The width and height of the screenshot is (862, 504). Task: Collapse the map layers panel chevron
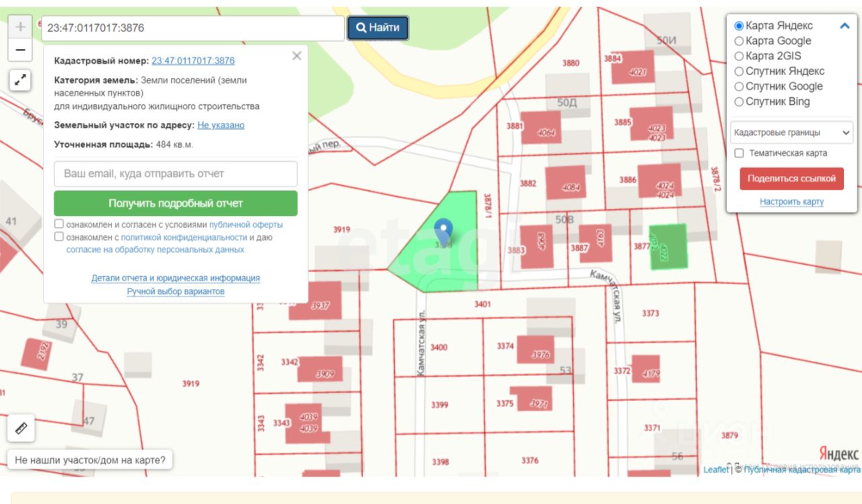[x=844, y=26]
